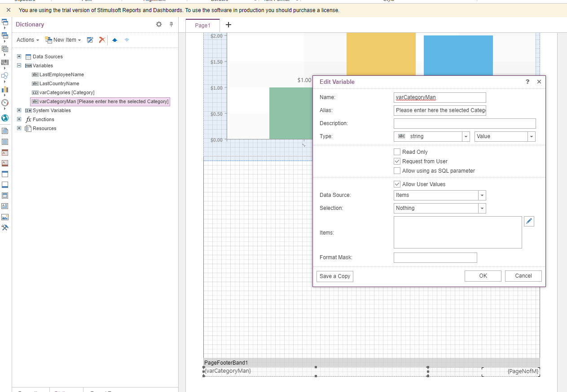This screenshot has width=567, height=392.
Task: Select the Shapes component in the toolbox
Action: 5,76
